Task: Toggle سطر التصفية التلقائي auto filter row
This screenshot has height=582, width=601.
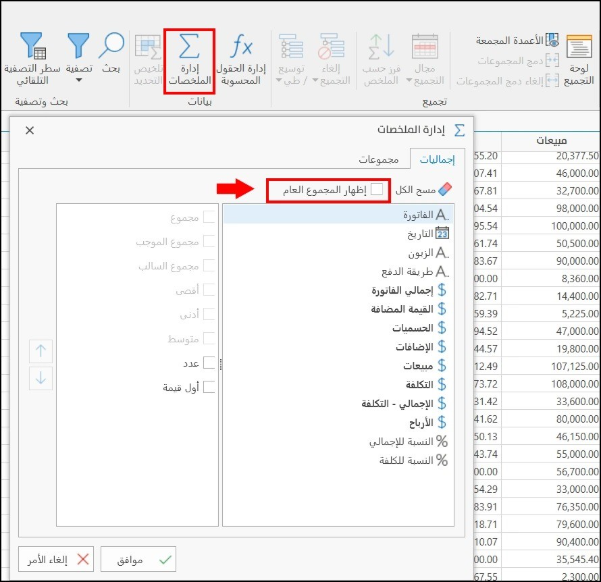Action: (32, 59)
